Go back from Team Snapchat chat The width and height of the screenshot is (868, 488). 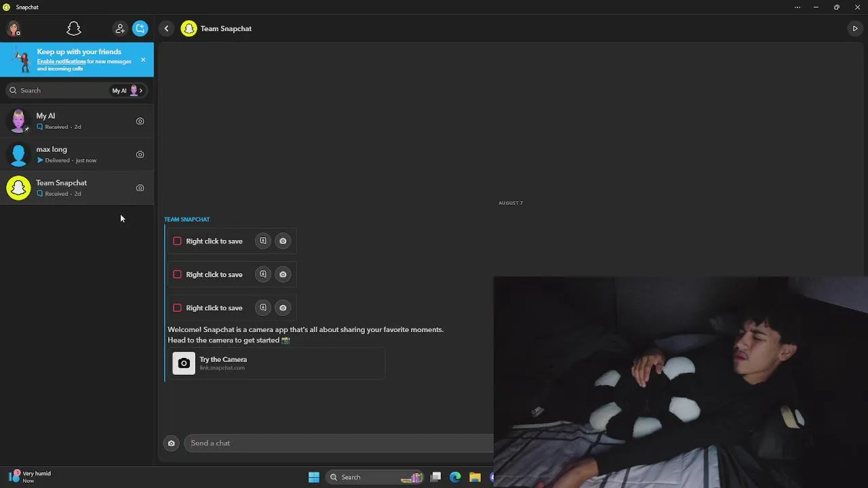(x=166, y=28)
